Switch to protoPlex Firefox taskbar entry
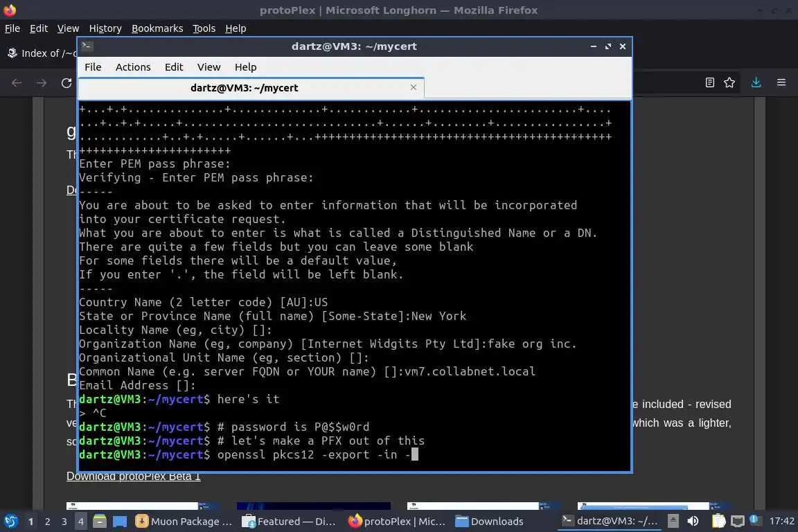Image resolution: width=798 pixels, height=532 pixels. point(396,522)
